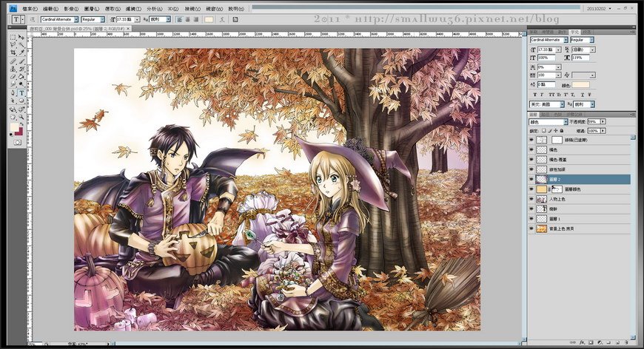This screenshot has width=644, height=349.
Task: Center align text in options bar
Action: [x=188, y=19]
